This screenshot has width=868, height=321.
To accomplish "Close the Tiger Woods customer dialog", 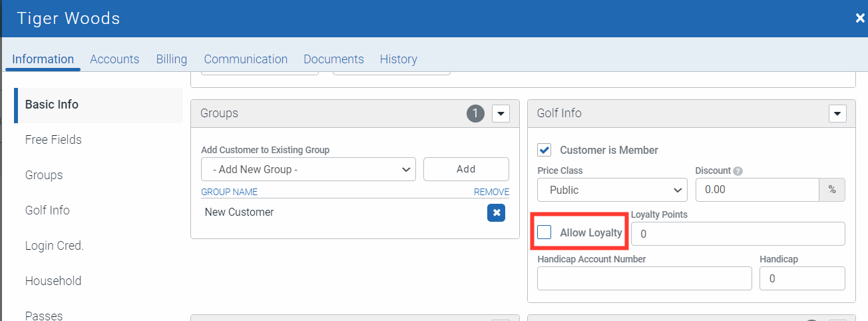I will [x=859, y=18].
